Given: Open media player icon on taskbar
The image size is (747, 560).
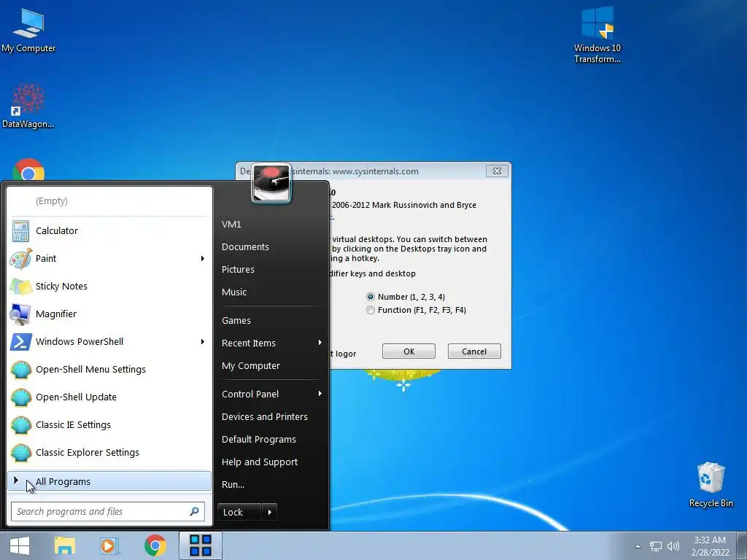Looking at the screenshot, I should click(x=109, y=545).
